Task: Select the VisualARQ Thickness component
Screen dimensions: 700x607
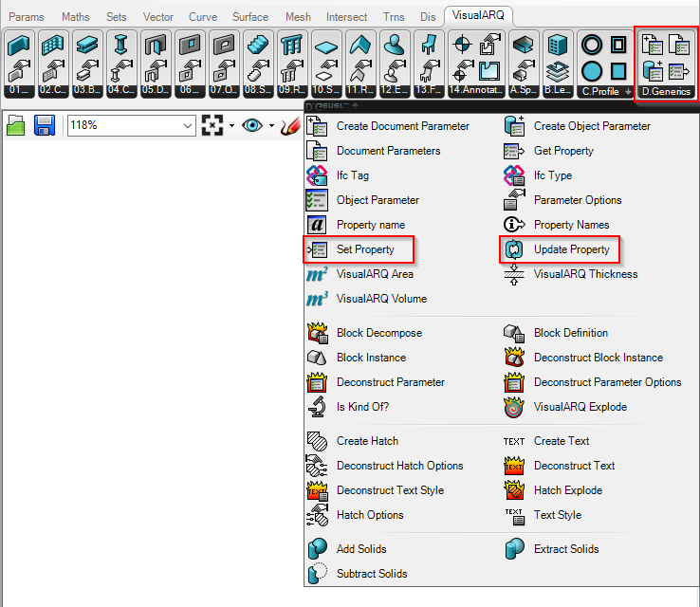Action: (x=571, y=274)
